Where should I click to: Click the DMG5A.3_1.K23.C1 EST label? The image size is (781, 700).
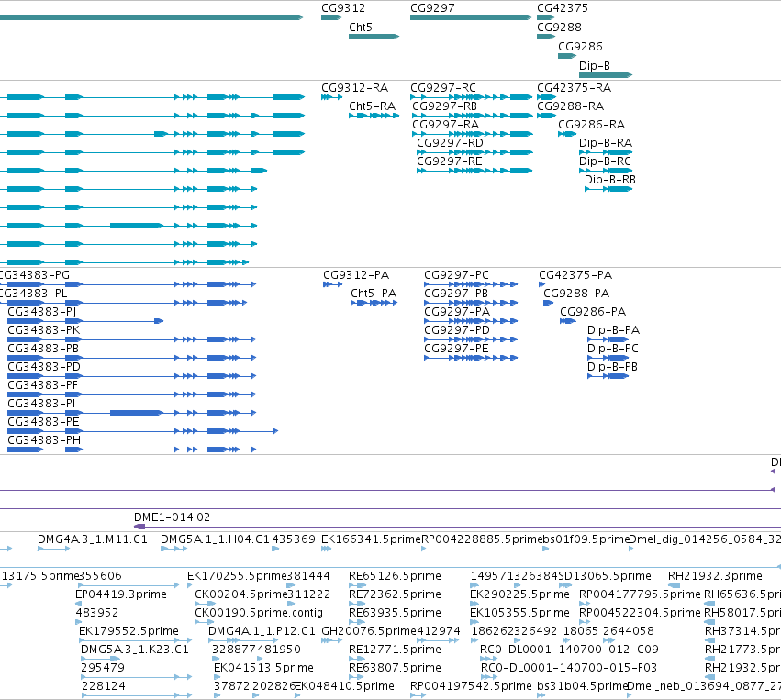pyautogui.click(x=135, y=650)
